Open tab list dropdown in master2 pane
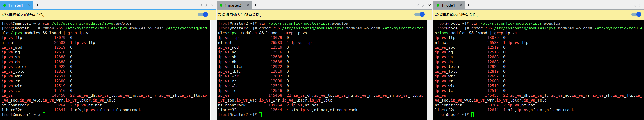Screen dimensions: 644x120 click(429, 5)
